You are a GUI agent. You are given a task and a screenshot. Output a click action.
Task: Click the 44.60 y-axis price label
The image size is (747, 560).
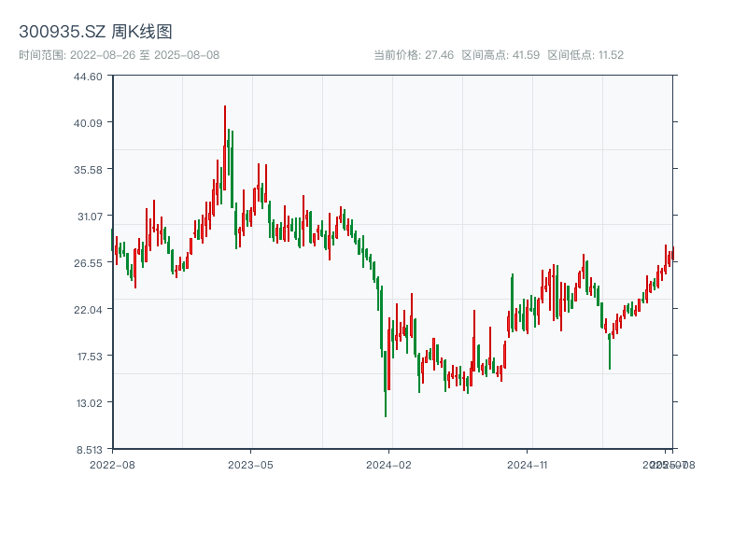pyautogui.click(x=88, y=77)
